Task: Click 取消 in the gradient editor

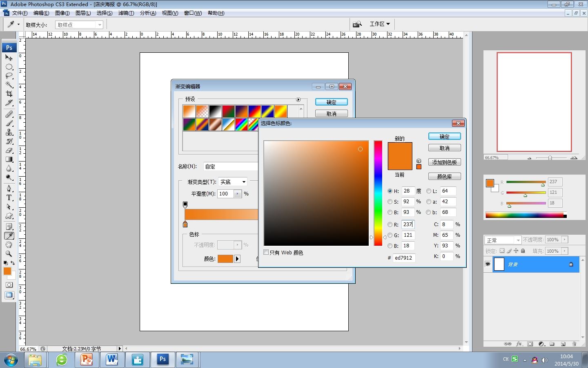Action: 332,114
